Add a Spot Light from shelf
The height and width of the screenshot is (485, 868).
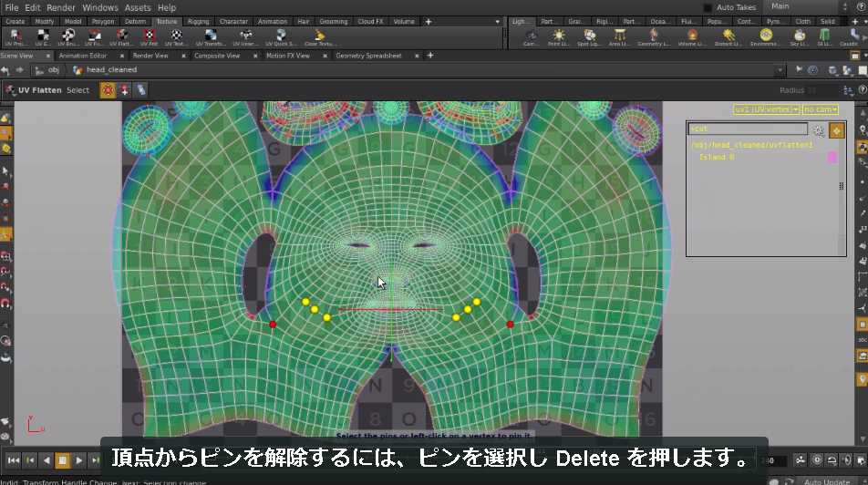[x=589, y=37]
